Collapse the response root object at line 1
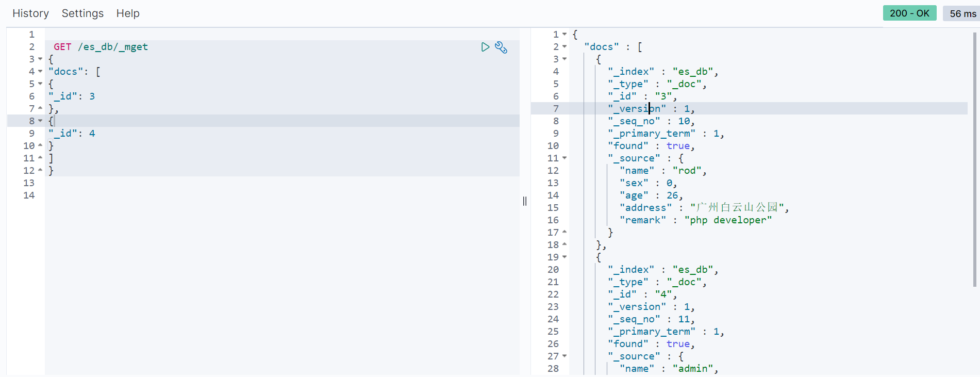Image resolution: width=980 pixels, height=377 pixels. click(564, 35)
